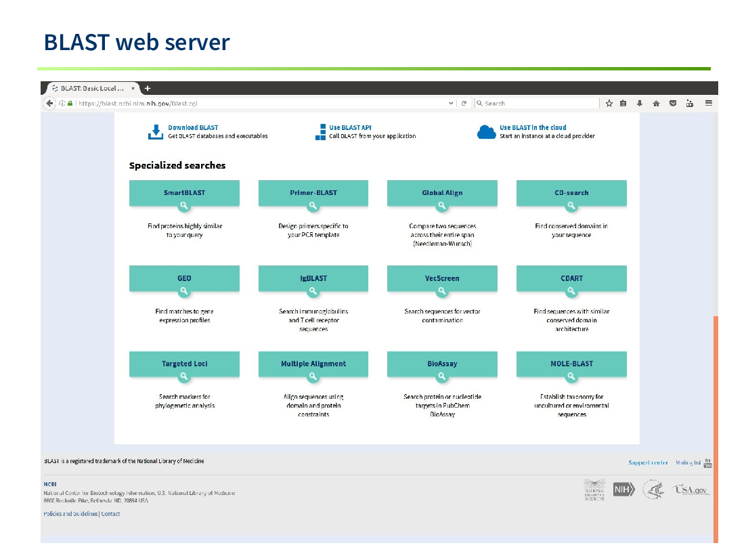Click the browser back arrow button
The width and height of the screenshot is (746, 560).
pyautogui.click(x=49, y=103)
